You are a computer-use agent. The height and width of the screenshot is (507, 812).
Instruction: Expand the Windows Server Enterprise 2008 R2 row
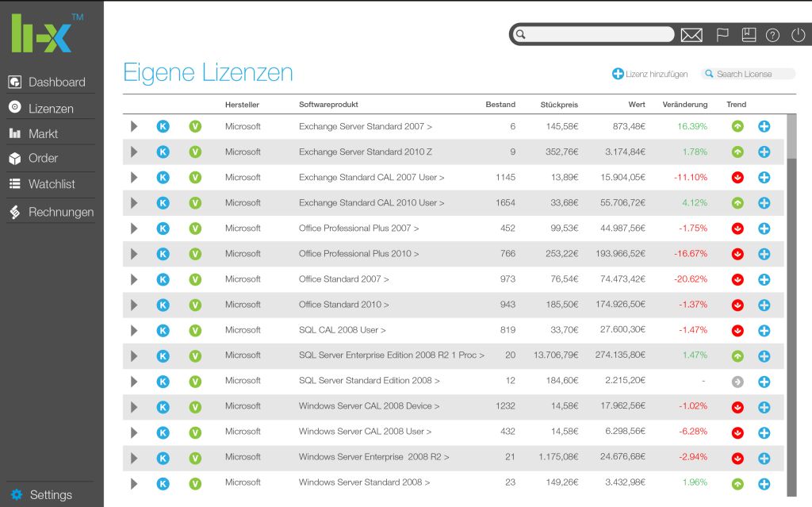point(134,458)
